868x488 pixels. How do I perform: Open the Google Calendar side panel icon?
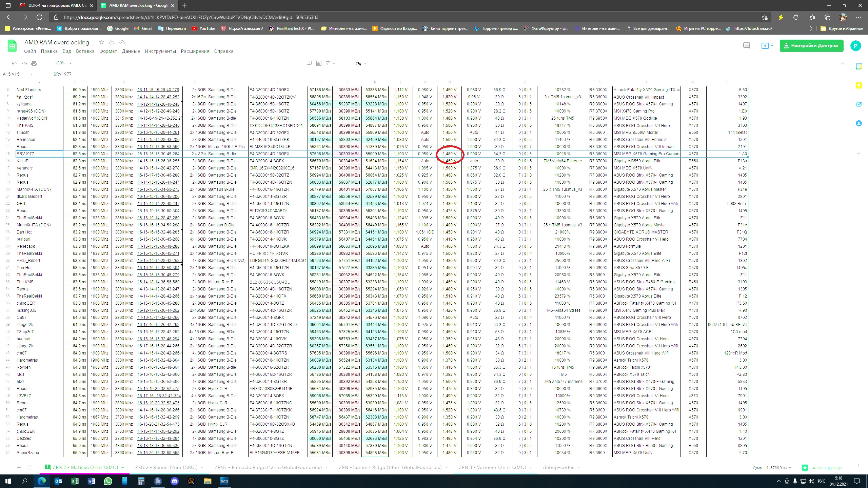(859, 67)
